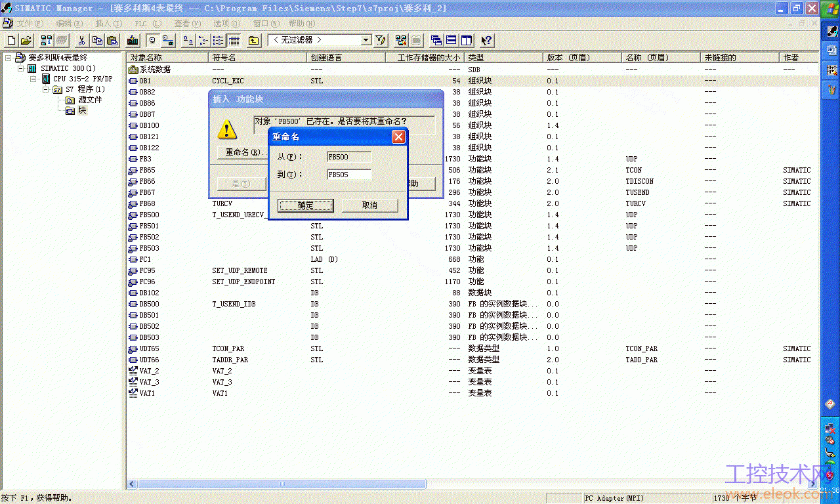840x504 pixels.
Task: Select the UDT65 data type icon
Action: pyautogui.click(x=133, y=348)
